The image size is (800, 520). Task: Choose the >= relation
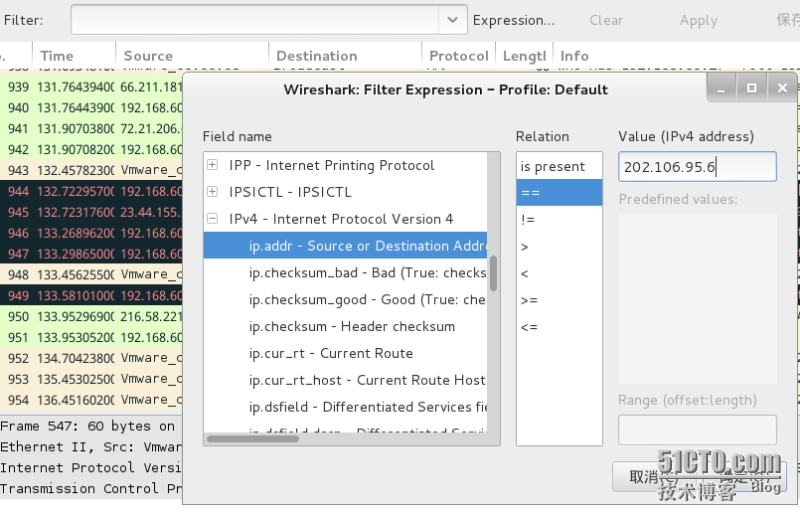pos(559,301)
